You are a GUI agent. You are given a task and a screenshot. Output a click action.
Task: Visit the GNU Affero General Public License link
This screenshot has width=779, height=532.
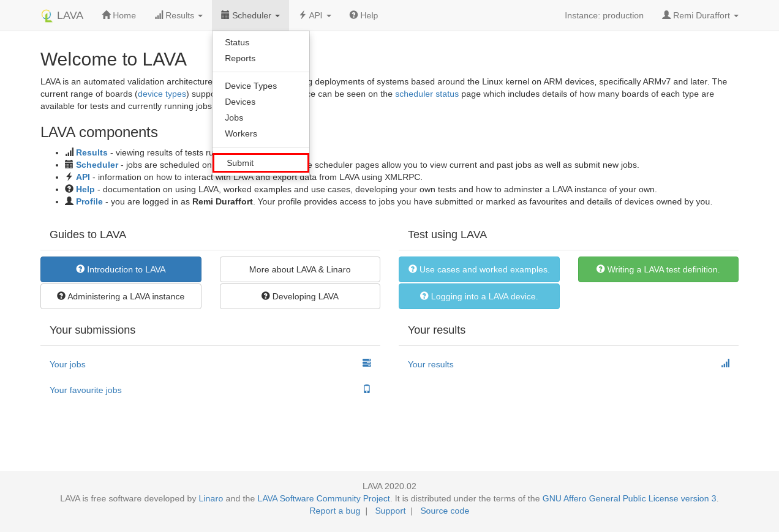[x=629, y=498]
